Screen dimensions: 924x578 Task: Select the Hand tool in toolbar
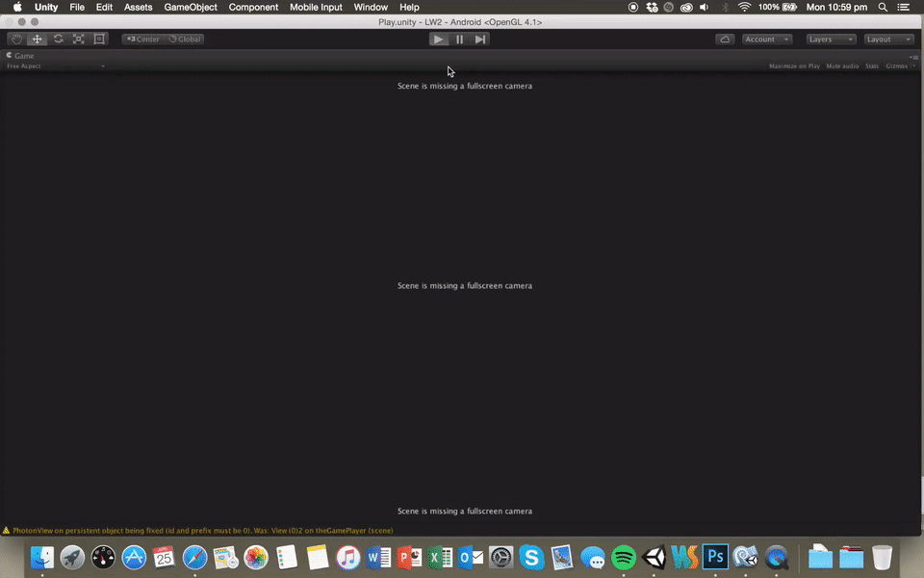(x=16, y=39)
